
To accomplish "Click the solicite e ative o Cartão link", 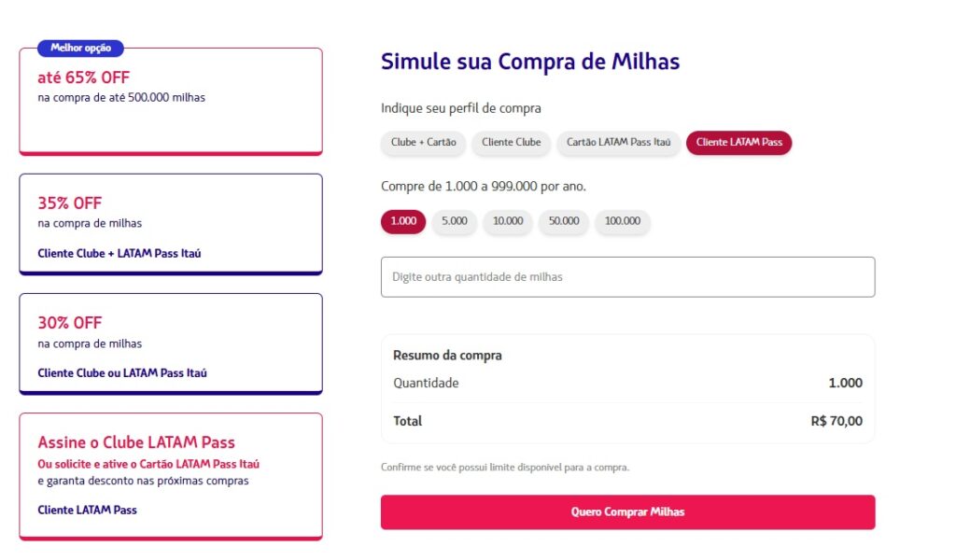I will 148,464.
